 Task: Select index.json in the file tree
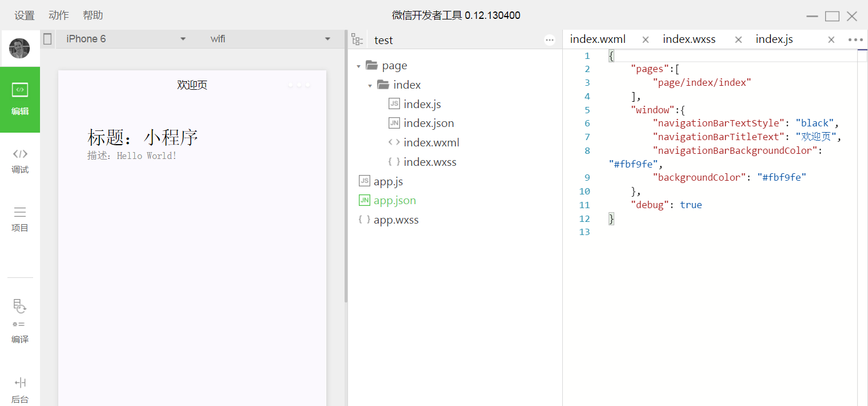[x=429, y=123]
